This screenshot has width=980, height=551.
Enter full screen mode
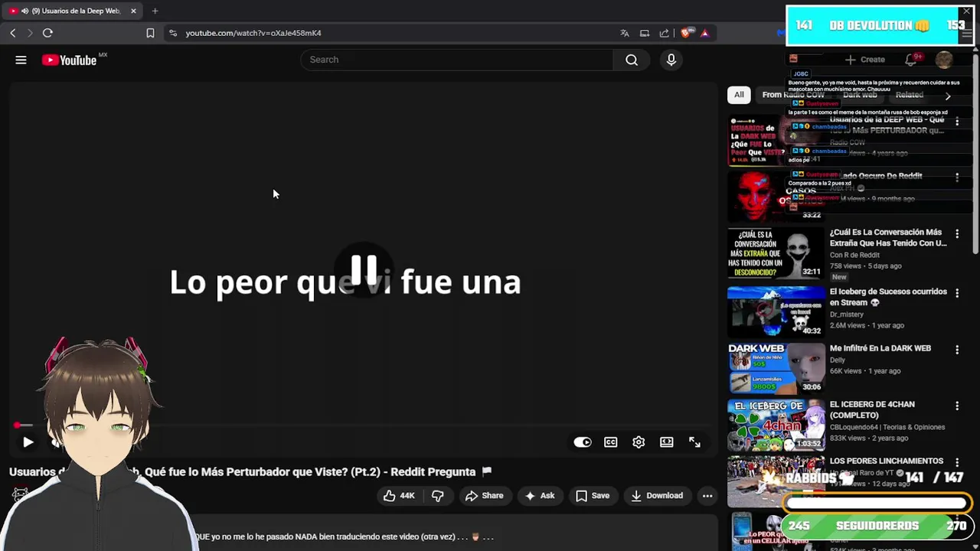694,442
